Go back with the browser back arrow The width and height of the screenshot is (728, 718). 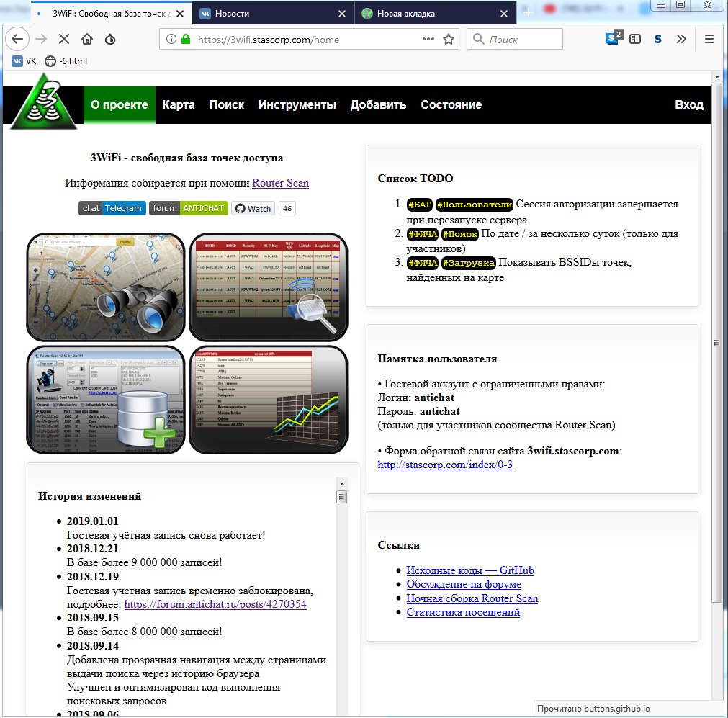coord(17,39)
